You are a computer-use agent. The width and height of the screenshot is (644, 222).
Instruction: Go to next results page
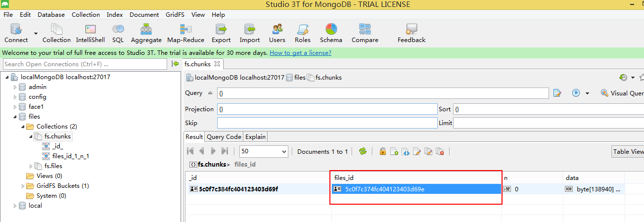coord(213,151)
